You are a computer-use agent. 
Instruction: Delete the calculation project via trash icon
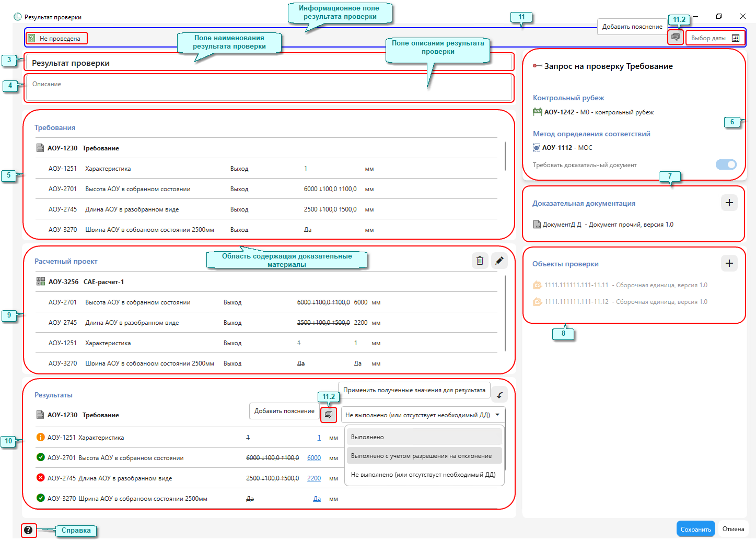click(x=480, y=261)
